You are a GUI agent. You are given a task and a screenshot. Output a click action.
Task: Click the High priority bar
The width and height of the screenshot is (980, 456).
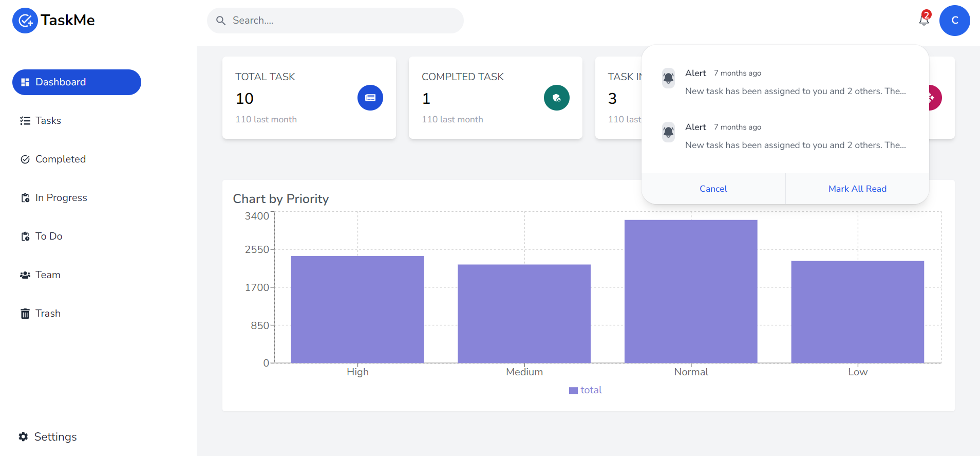point(357,309)
